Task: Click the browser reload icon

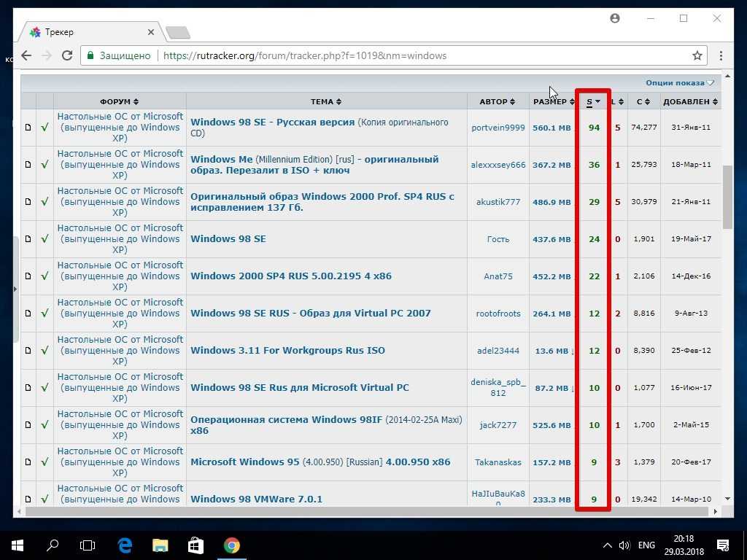Action: [67, 55]
